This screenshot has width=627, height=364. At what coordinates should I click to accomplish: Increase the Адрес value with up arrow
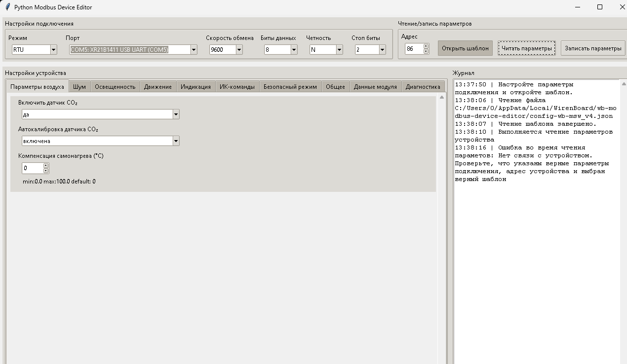click(x=426, y=46)
